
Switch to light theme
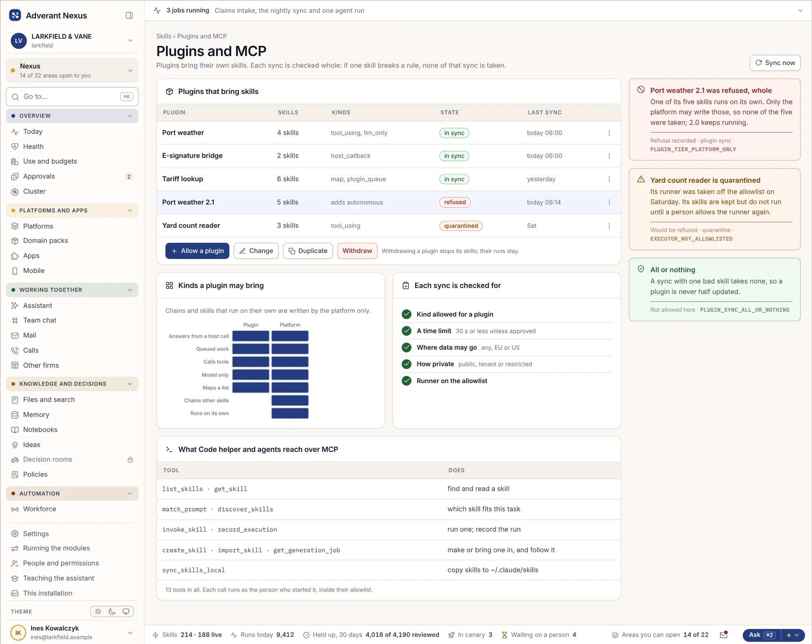[x=98, y=612]
